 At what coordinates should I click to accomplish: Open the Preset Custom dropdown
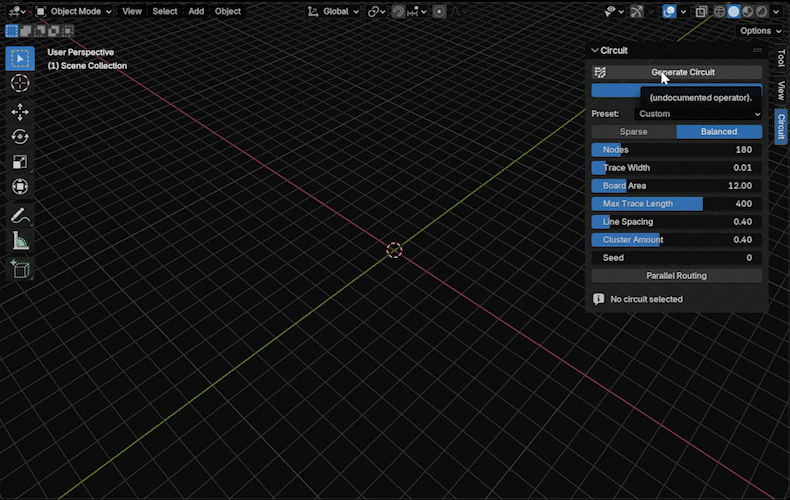[x=698, y=113]
